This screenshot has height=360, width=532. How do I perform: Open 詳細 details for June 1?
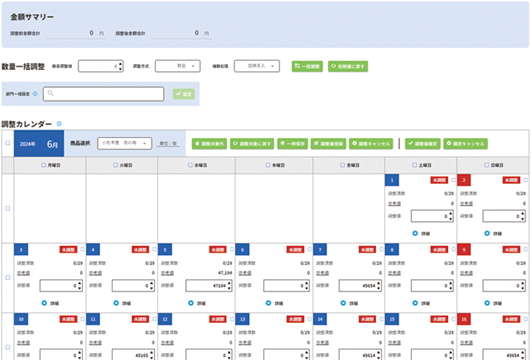coord(421,233)
